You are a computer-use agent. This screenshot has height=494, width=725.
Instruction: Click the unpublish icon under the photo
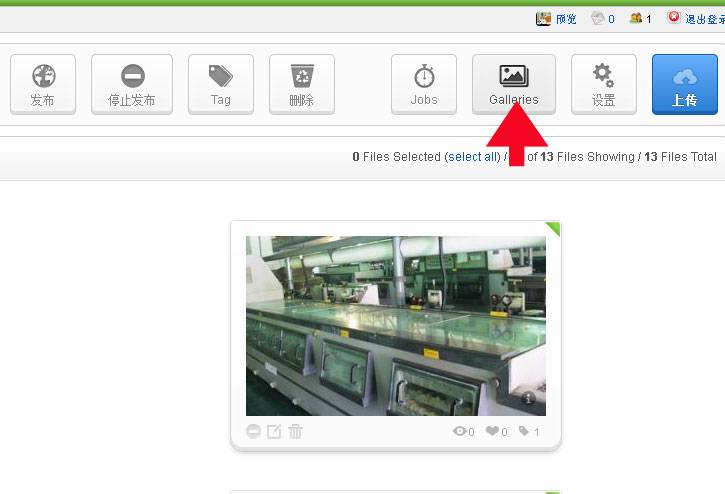[x=254, y=432]
